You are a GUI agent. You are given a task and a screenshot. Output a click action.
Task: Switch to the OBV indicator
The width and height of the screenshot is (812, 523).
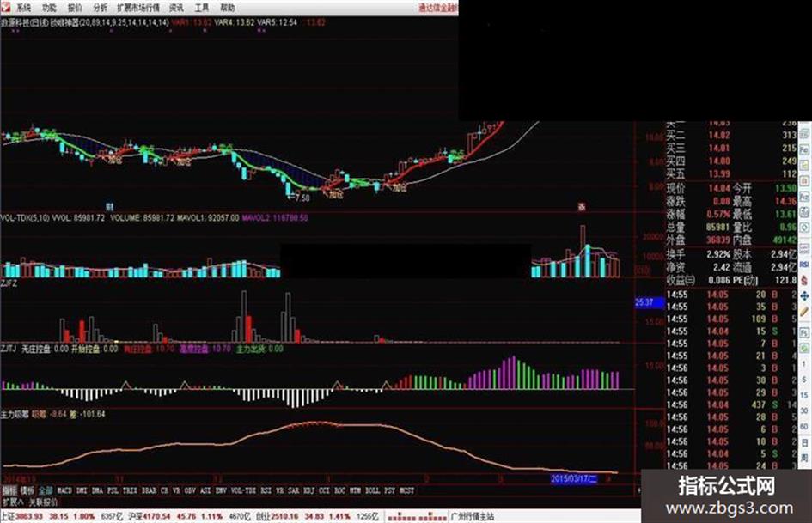190,490
